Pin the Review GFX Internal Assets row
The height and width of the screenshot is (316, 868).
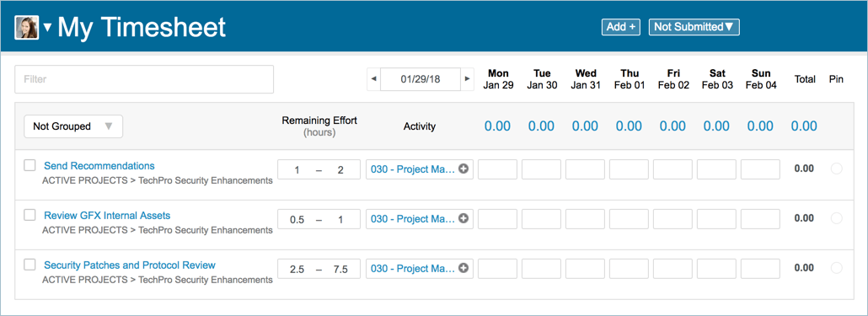point(837,218)
